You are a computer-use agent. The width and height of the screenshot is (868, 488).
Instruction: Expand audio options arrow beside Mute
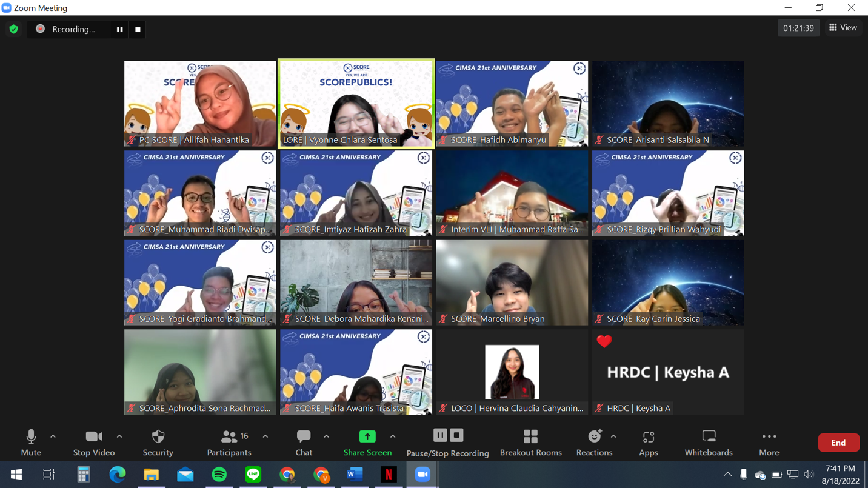53,436
